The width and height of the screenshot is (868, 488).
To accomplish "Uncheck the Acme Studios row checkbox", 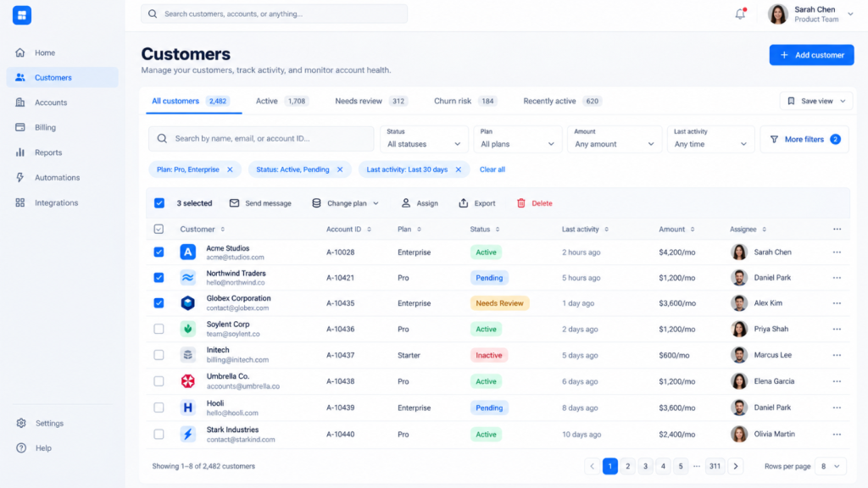I will tap(159, 252).
